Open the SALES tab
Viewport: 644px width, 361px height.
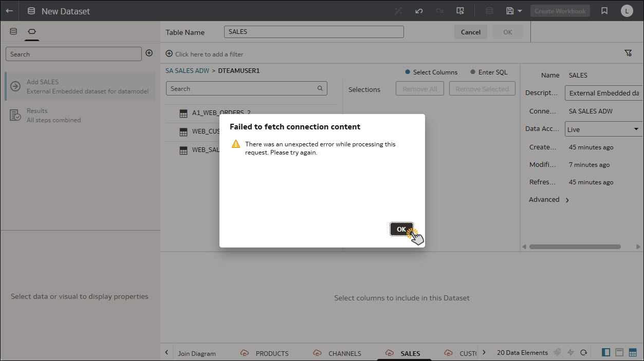coord(403,353)
